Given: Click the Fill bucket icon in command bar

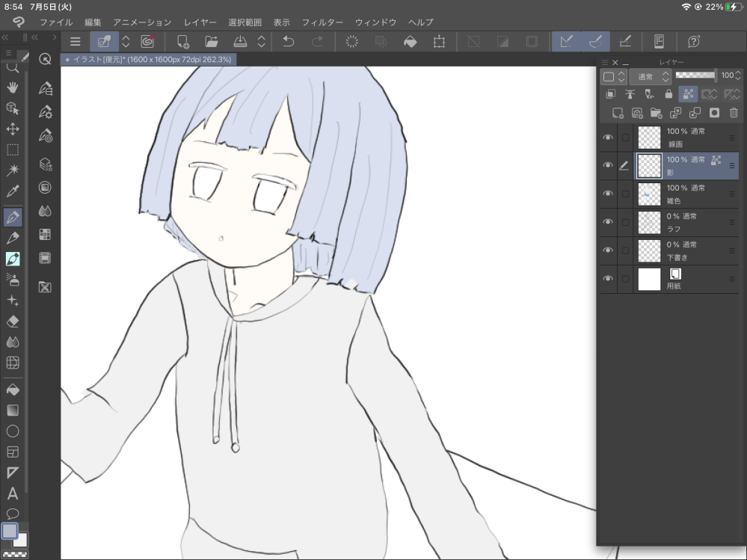Looking at the screenshot, I should 411,41.
